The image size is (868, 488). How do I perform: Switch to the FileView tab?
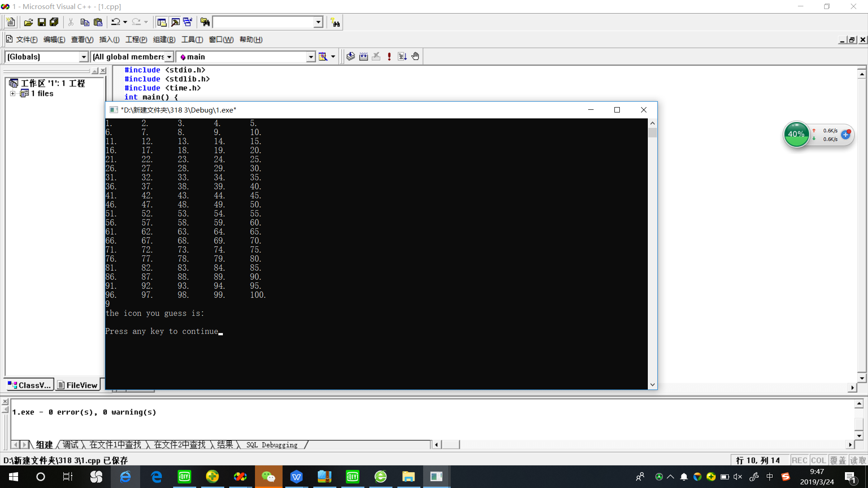point(78,385)
